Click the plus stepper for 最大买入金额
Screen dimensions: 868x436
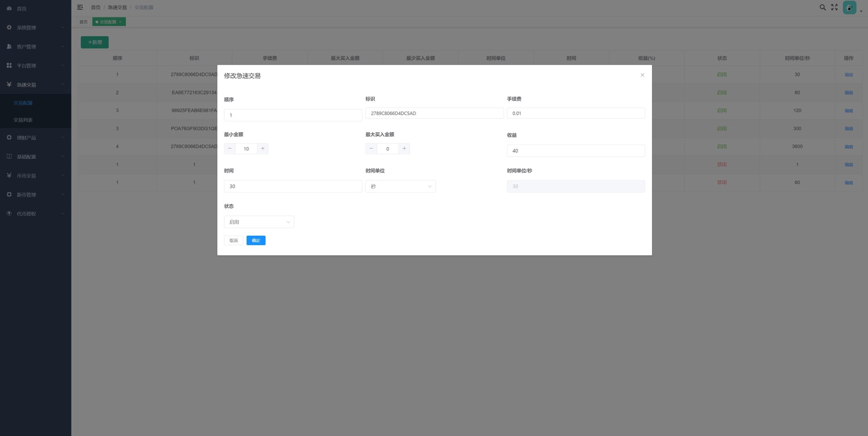(x=404, y=148)
